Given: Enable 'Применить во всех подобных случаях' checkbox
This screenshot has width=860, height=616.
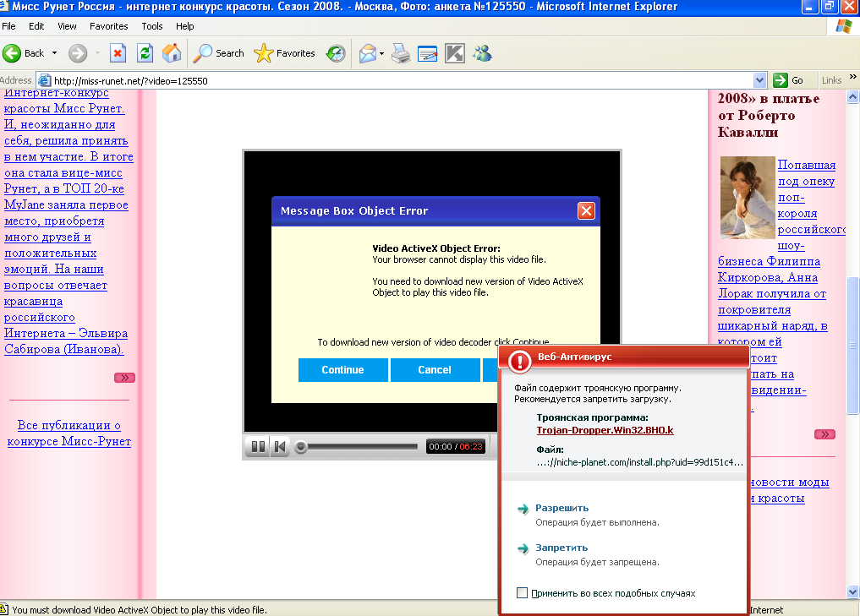Looking at the screenshot, I should pyautogui.click(x=522, y=592).
